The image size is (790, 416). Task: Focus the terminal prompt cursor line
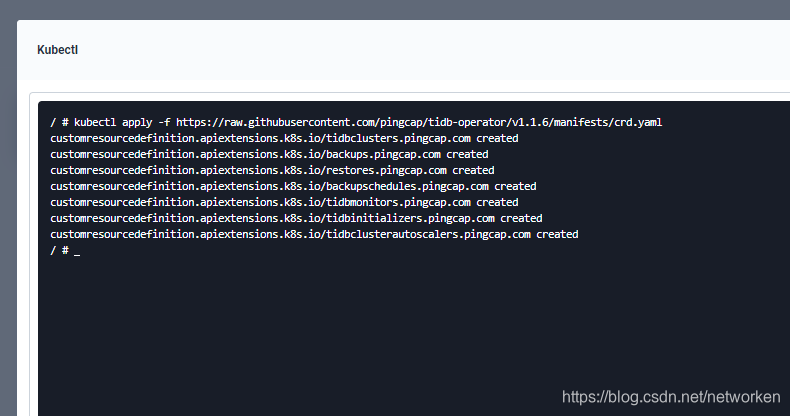[x=65, y=250]
